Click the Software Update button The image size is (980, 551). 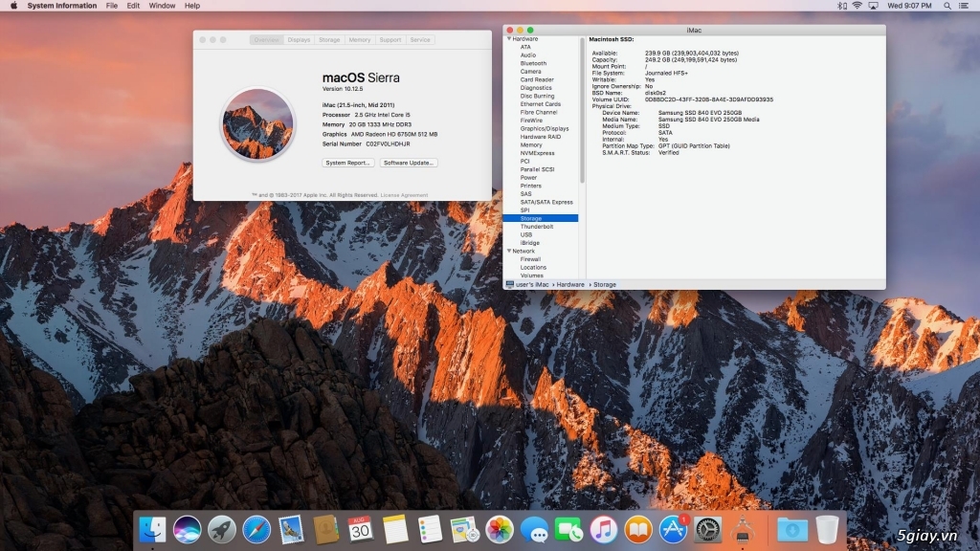pos(408,163)
